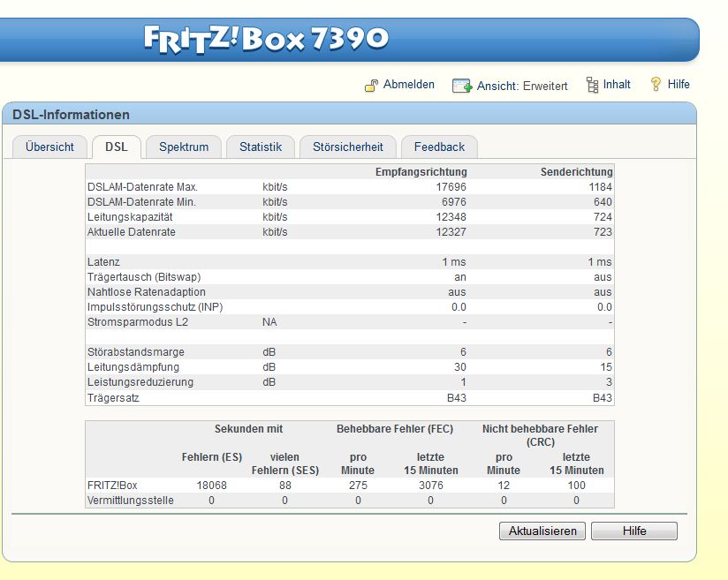728x580 pixels.
Task: Click the Aktualisieren button
Action: pos(542,531)
